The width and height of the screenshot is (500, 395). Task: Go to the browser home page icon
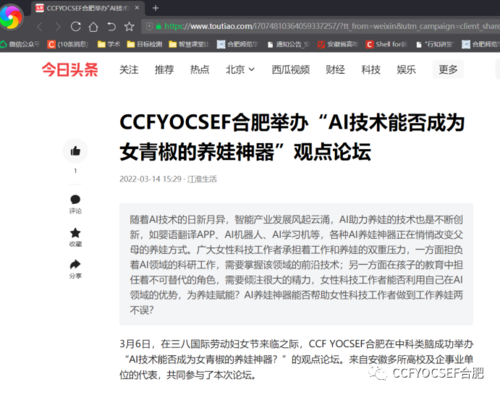point(93,26)
